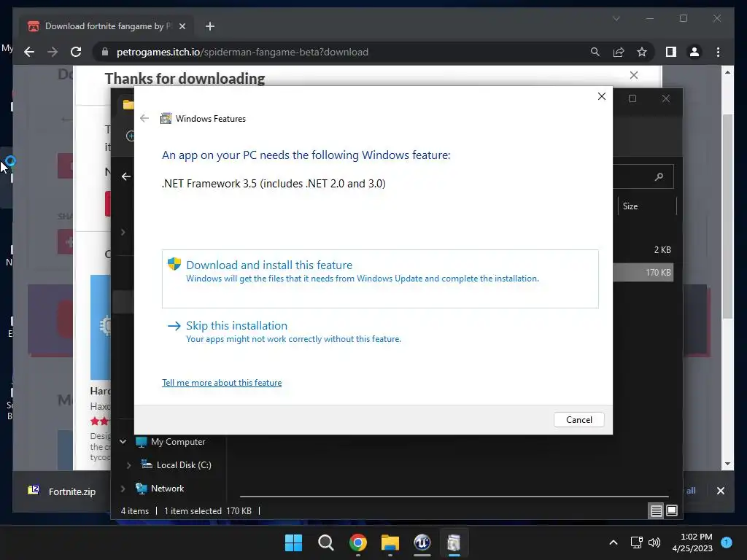Choose Skip this installation option
This screenshot has width=747, height=560.
click(285, 332)
